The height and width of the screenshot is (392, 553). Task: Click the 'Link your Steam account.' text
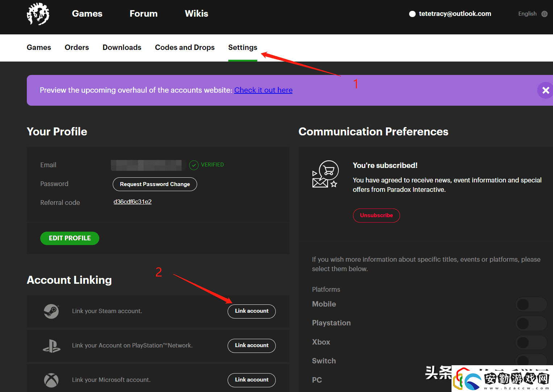(x=107, y=311)
